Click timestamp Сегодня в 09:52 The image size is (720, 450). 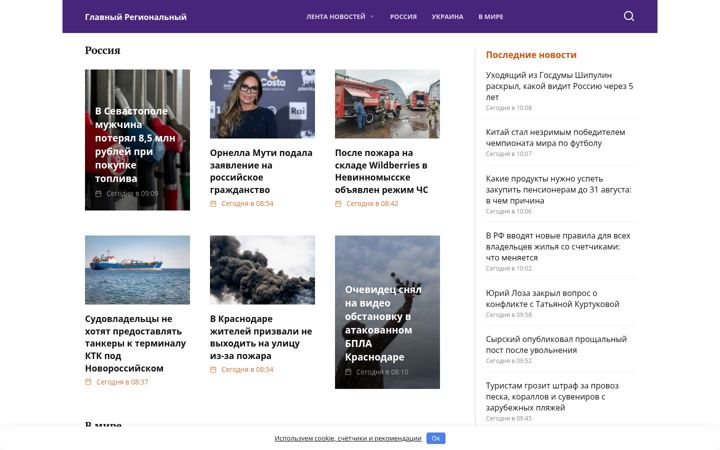coord(509,361)
